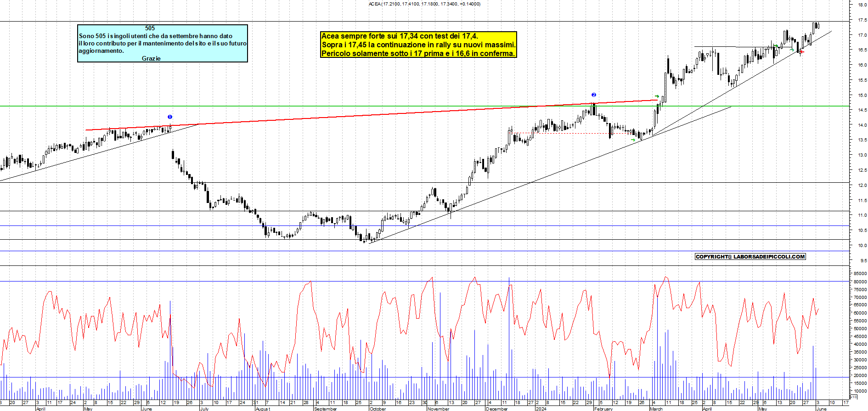
Task: Click the 18.0 price axis label
Action: click(x=862, y=5)
